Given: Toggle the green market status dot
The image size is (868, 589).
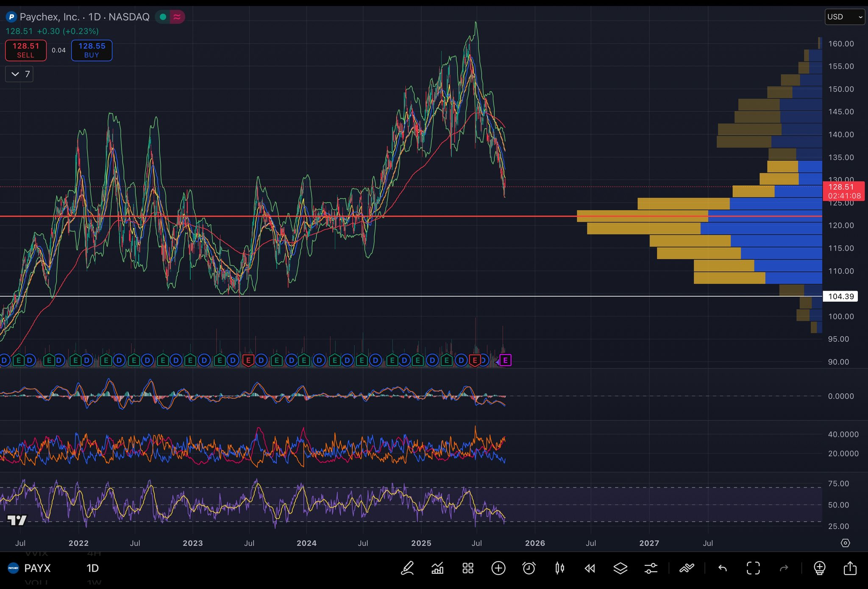Looking at the screenshot, I should [163, 17].
